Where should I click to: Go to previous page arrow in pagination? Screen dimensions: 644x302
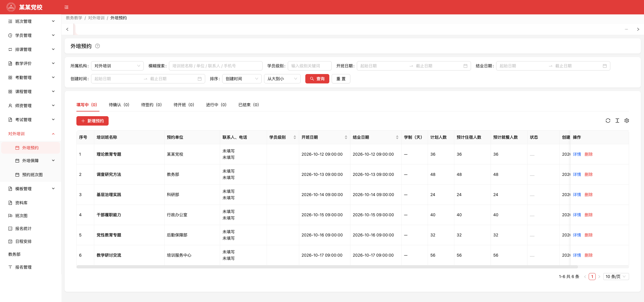(585, 277)
